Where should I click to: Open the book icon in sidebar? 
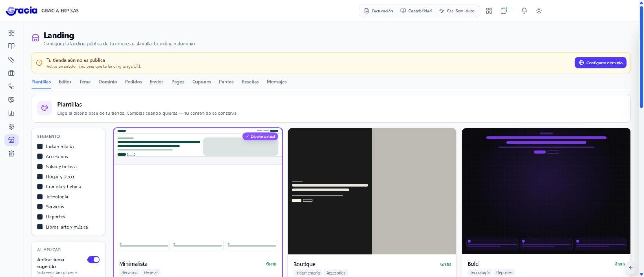coord(11,46)
